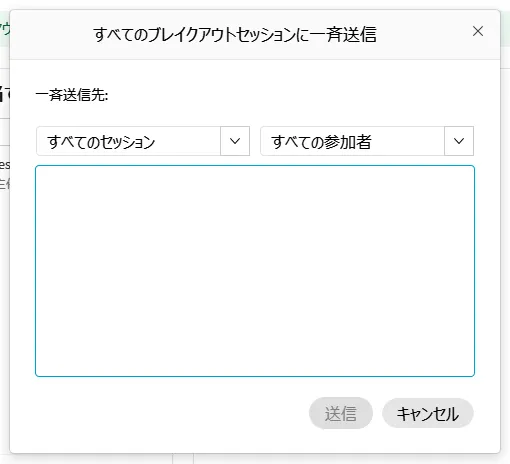Dismiss the dialog via the top-right X

(478, 31)
